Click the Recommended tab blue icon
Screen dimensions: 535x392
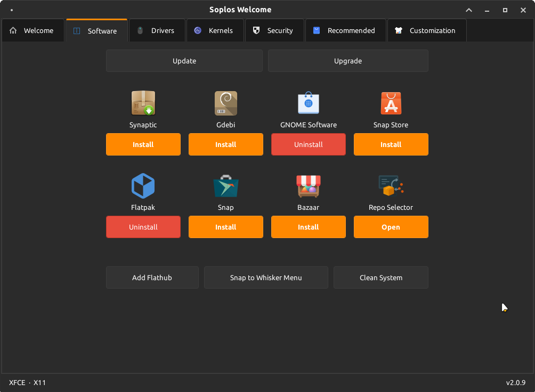coord(317,30)
